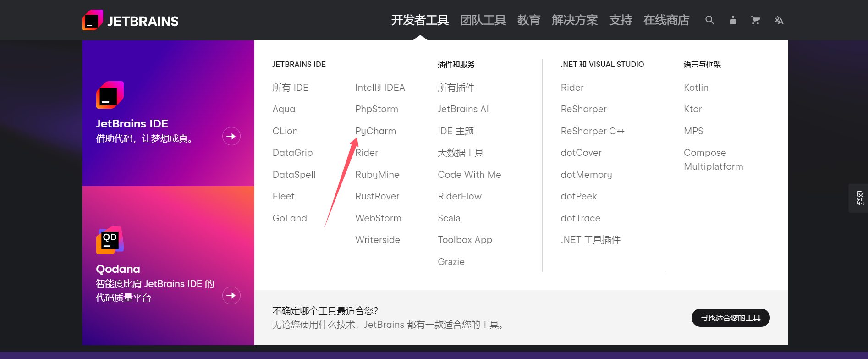This screenshot has height=359, width=868.
Task: Open PyCharm link
Action: (375, 131)
